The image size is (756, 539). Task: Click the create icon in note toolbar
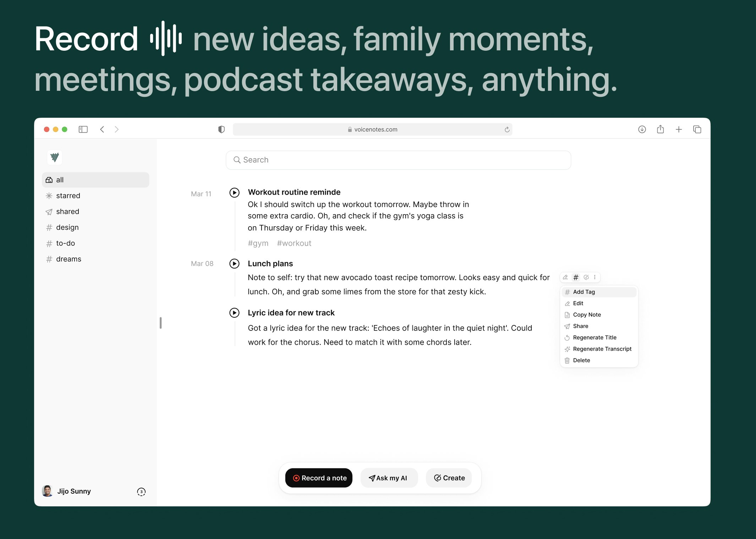(x=586, y=277)
